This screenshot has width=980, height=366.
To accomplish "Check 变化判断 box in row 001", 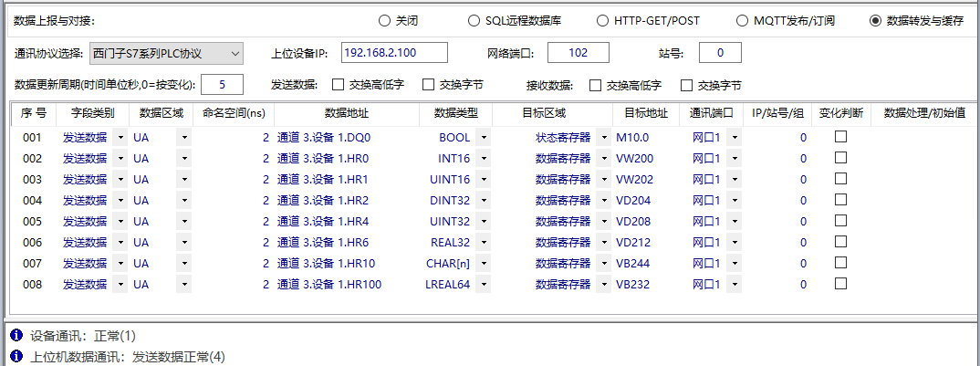I will (841, 137).
